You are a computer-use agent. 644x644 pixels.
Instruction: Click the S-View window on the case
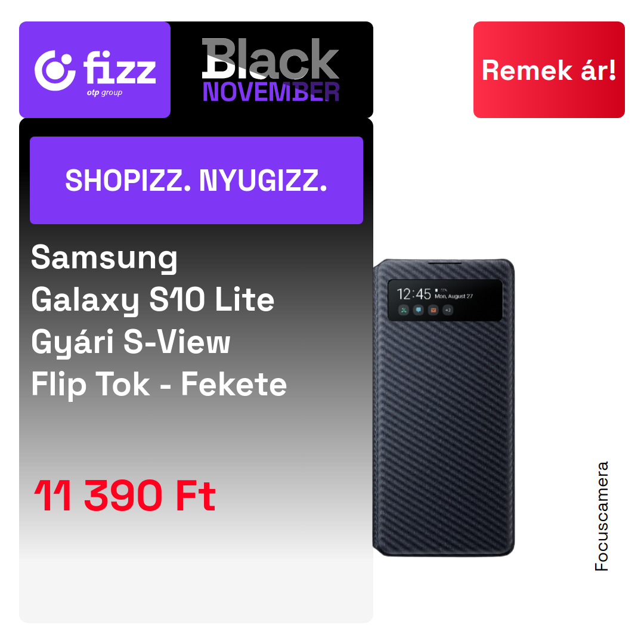[x=445, y=300]
